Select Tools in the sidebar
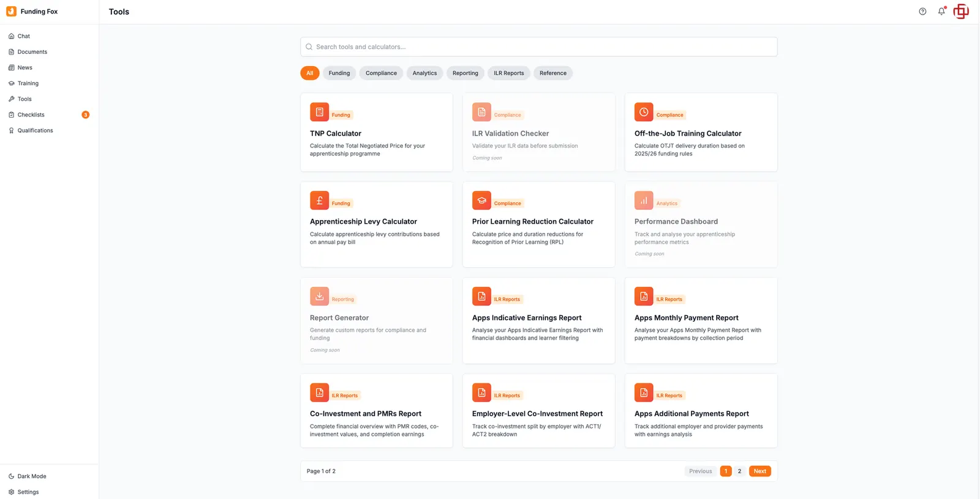This screenshot has width=980, height=499. click(x=49, y=99)
